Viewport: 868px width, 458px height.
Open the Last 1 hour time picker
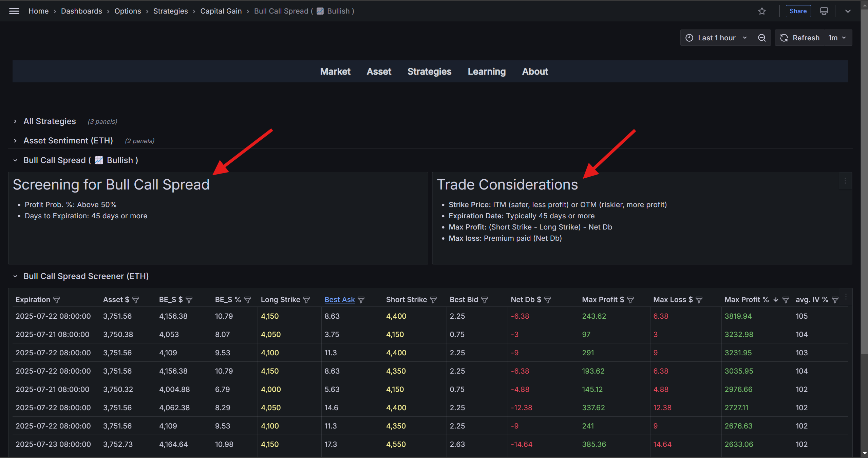coord(716,38)
